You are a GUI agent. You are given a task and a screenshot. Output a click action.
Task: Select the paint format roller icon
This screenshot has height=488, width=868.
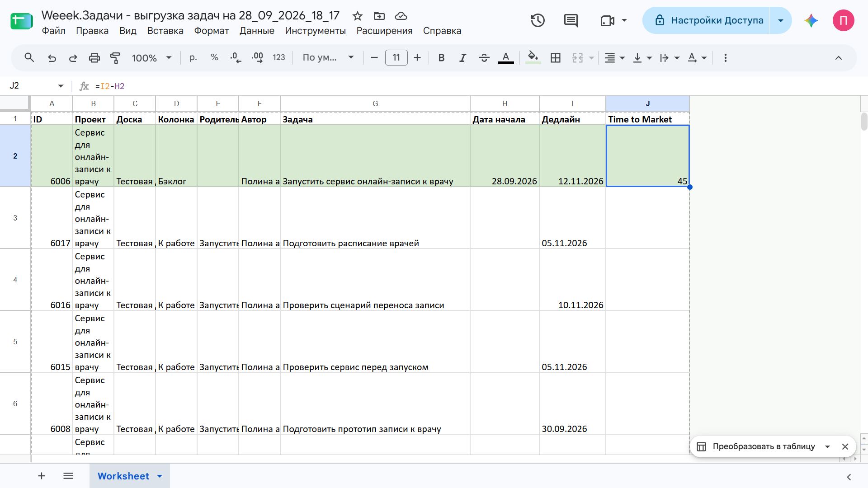click(x=115, y=58)
